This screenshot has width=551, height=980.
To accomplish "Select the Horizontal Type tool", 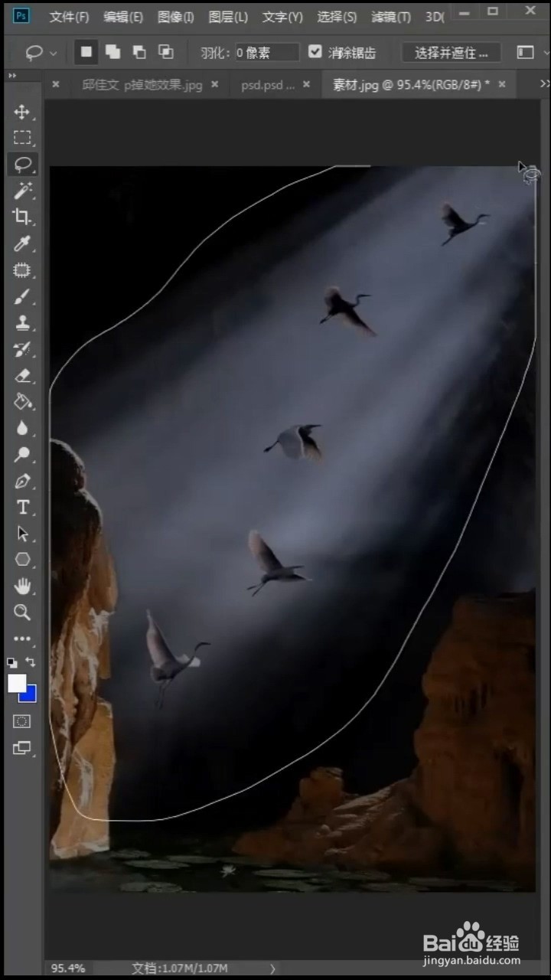I will [x=22, y=507].
